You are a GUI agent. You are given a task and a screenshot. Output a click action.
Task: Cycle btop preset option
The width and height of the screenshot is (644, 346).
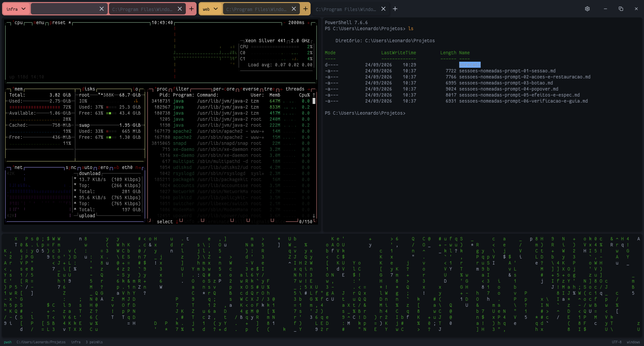(x=60, y=22)
